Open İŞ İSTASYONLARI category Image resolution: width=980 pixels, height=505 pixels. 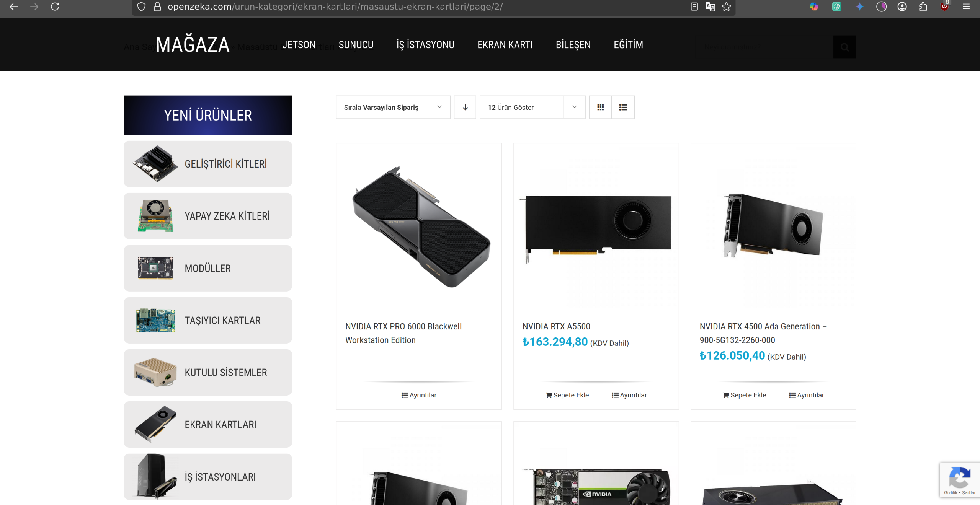208,477
